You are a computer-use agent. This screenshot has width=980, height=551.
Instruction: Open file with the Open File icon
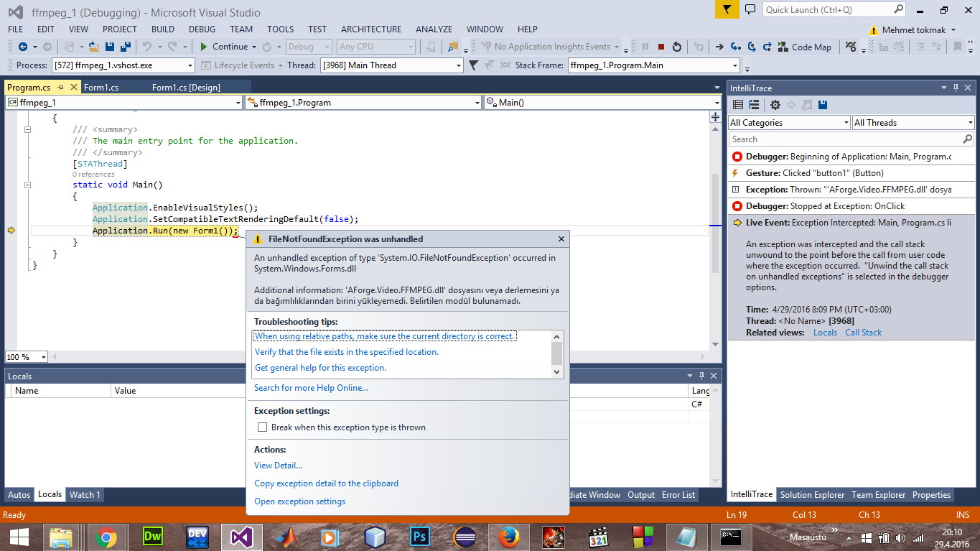click(93, 47)
